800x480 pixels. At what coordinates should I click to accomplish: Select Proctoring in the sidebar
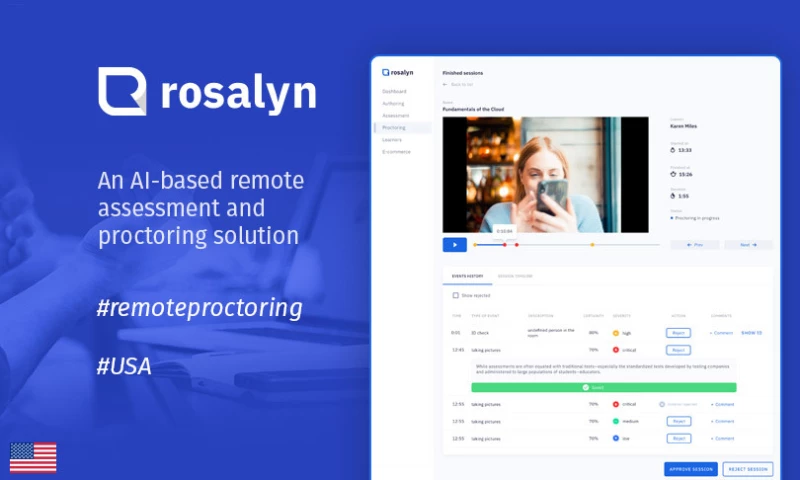[403, 128]
